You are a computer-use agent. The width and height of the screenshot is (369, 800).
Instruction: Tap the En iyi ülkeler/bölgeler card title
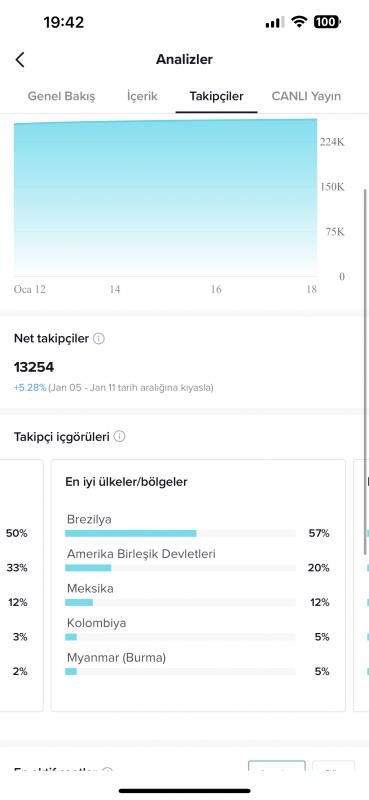tap(126, 482)
